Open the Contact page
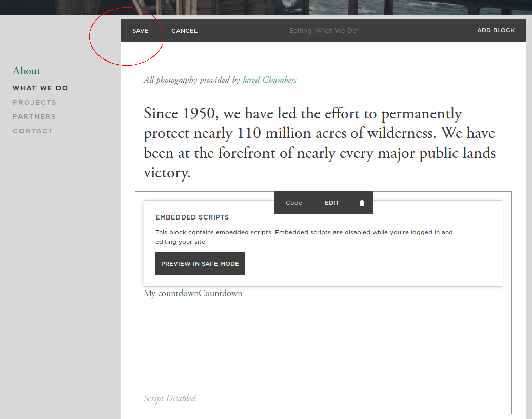 (x=33, y=131)
